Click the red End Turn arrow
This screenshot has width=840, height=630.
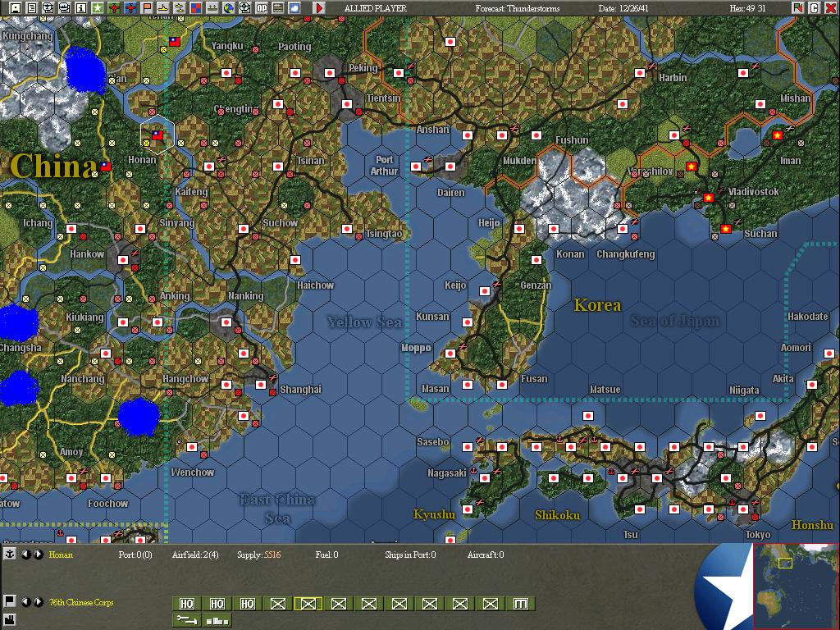tap(319, 7)
